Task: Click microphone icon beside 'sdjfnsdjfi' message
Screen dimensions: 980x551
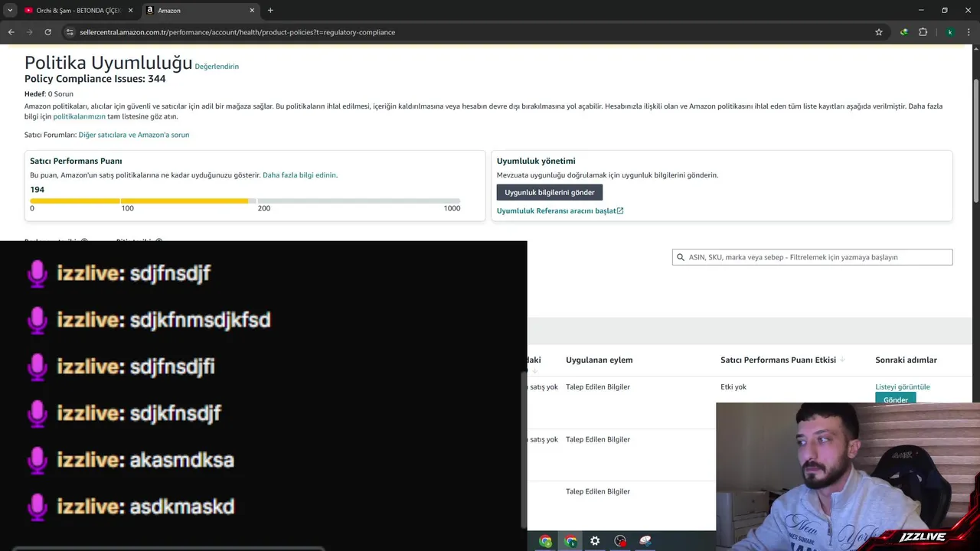Action: (x=38, y=367)
